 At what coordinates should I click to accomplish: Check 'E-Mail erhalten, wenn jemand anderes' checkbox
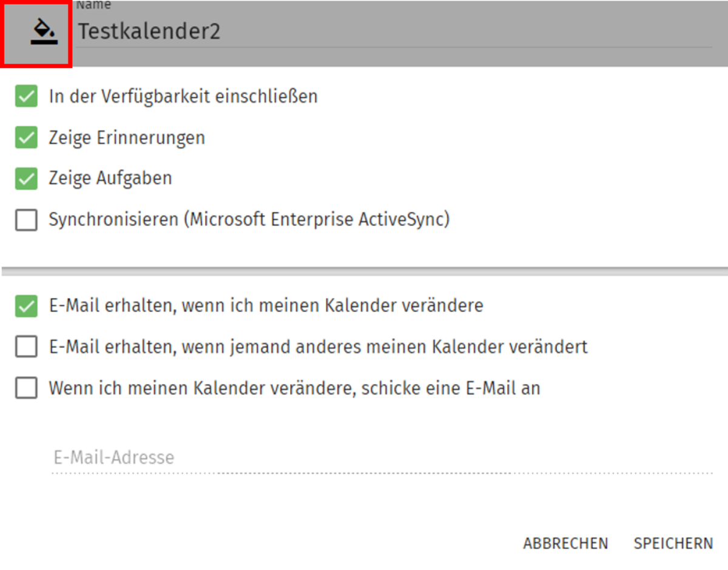(x=26, y=347)
